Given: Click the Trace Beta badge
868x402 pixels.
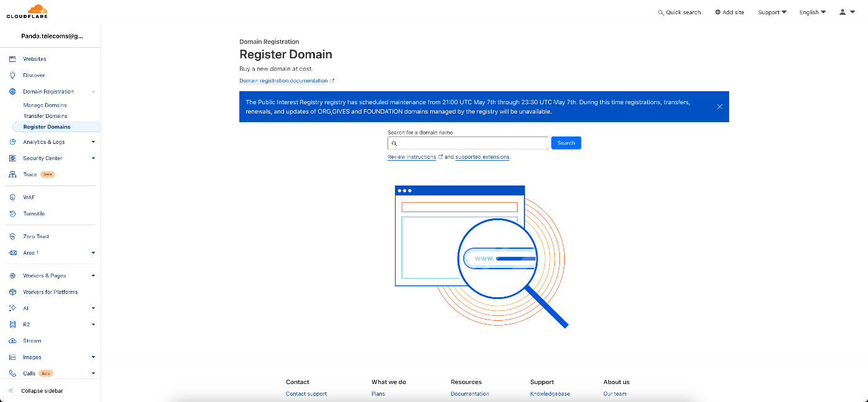Looking at the screenshot, I should click(x=48, y=174).
